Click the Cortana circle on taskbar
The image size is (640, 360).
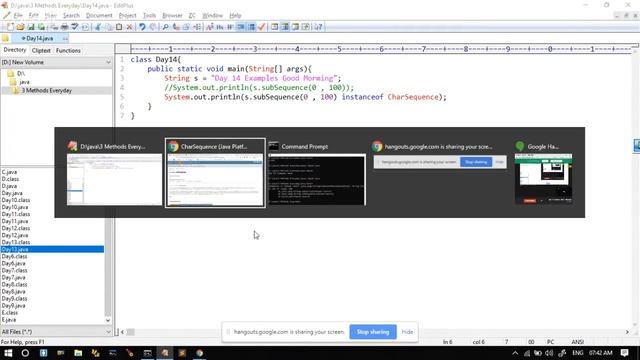tap(25, 353)
